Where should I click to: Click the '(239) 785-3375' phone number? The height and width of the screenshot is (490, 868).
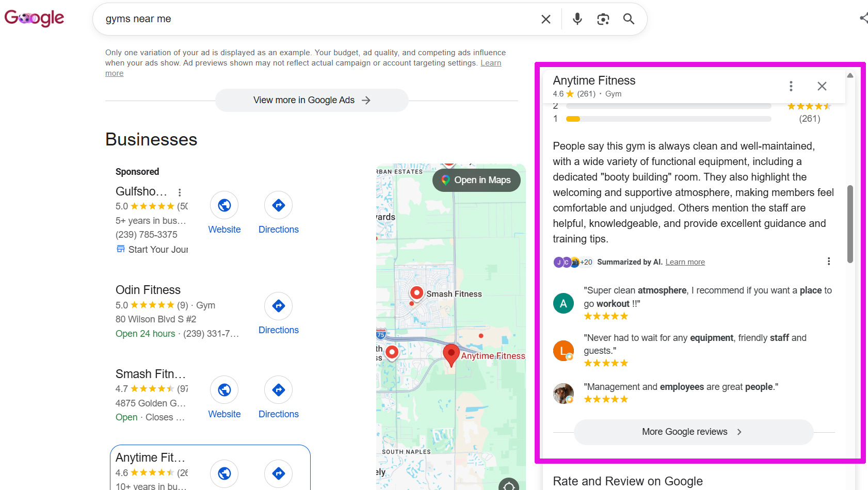(147, 235)
